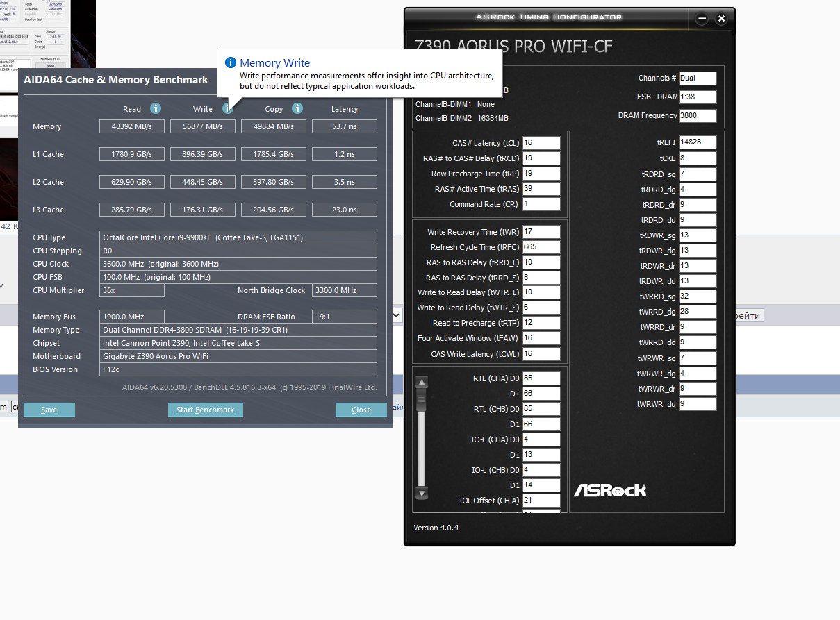Select the IO-L (CHA) D0 field
Screen dimensions: 840x620
(x=541, y=439)
